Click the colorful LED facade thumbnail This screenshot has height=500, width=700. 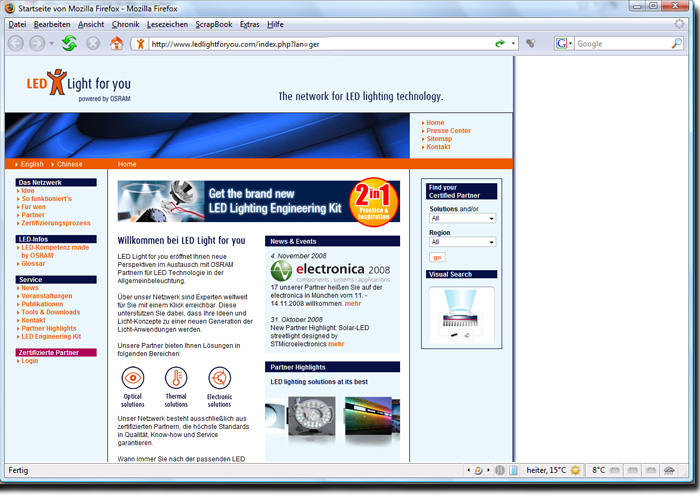point(370,416)
